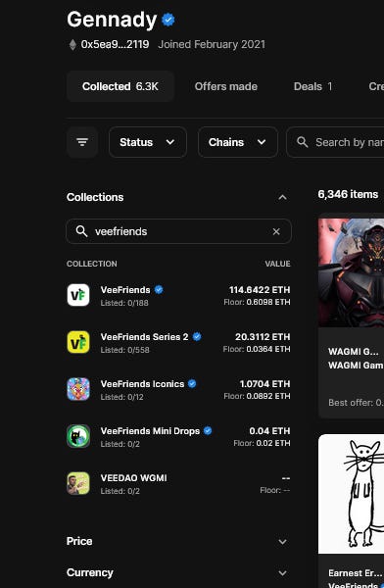Collapse the Collections section

coord(282,197)
